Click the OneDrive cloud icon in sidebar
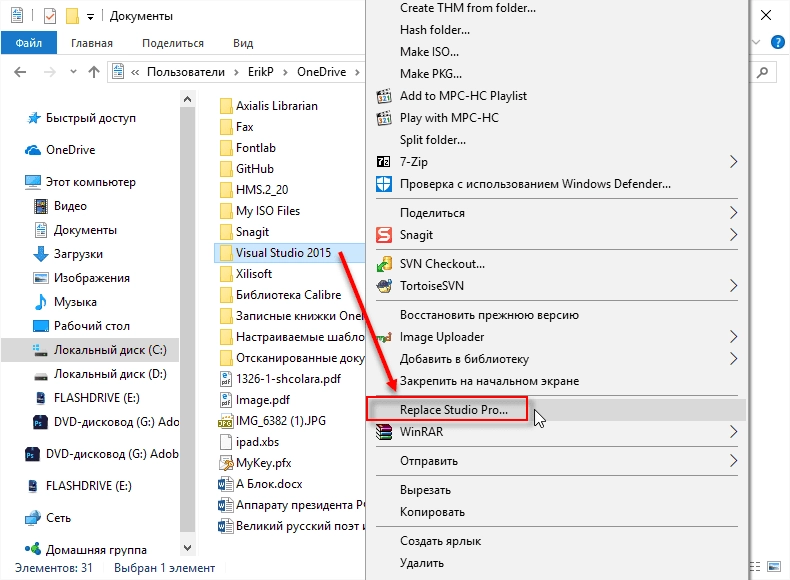Viewport: 790px width, 580px height. [33, 150]
